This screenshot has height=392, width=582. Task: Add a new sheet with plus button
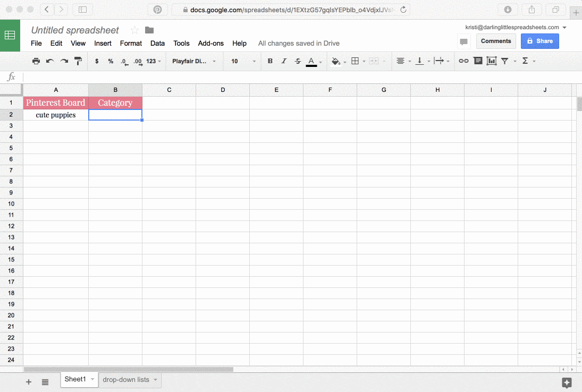click(29, 382)
